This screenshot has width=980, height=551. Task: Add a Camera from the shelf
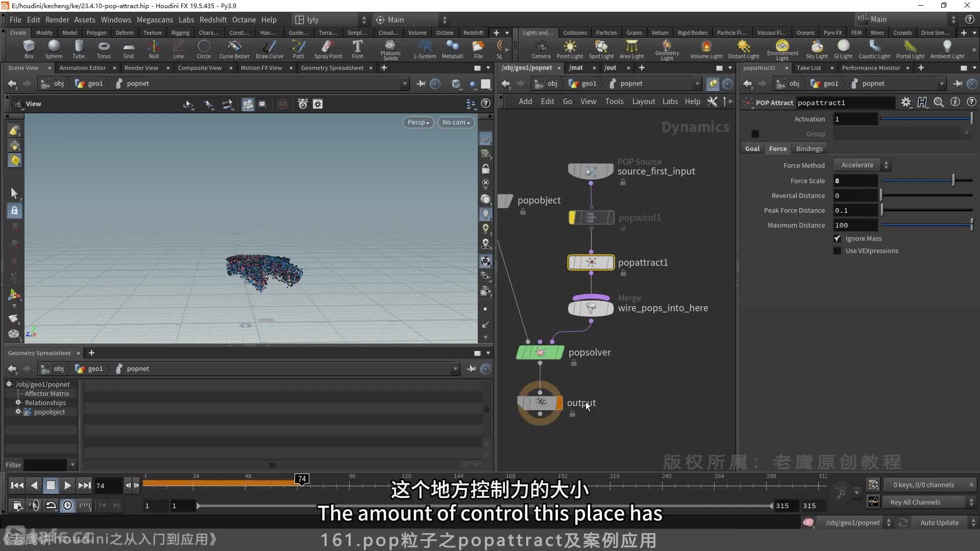541,49
